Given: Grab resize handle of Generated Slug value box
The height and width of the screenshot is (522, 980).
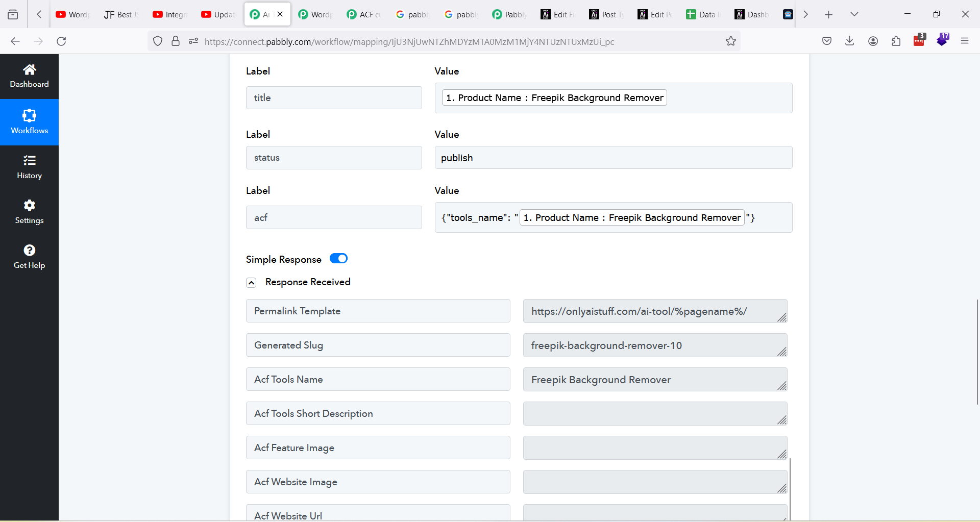Looking at the screenshot, I should coord(782,352).
